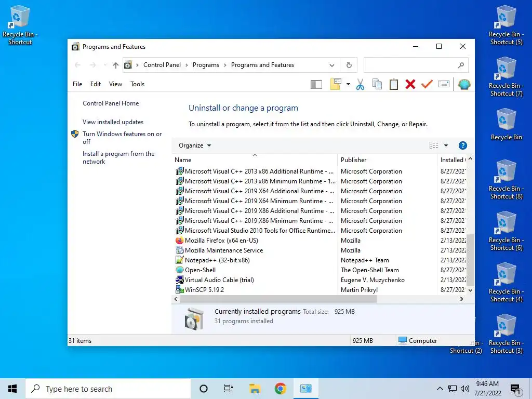Click the Forward navigation arrow
Viewport: 532px width, 399px height.
[x=92, y=65]
